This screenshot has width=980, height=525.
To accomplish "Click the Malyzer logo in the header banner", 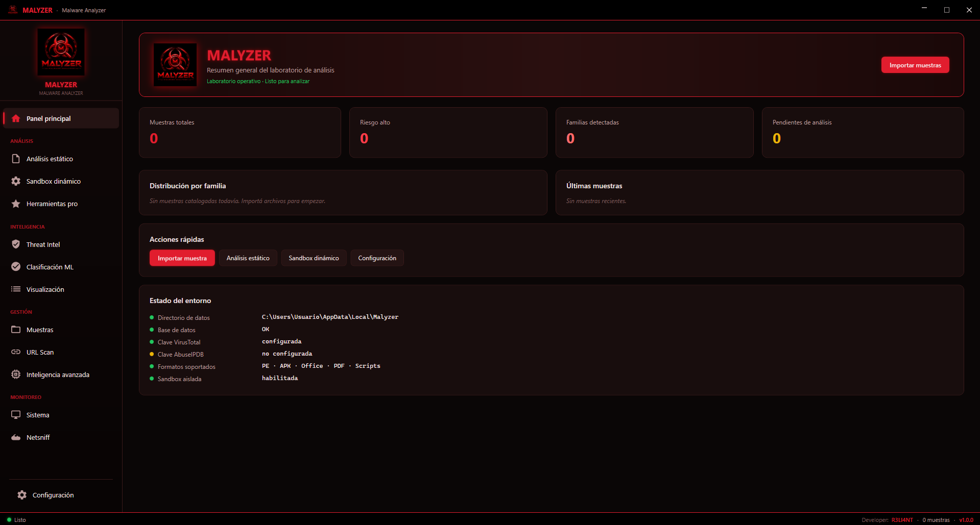I will (x=175, y=65).
